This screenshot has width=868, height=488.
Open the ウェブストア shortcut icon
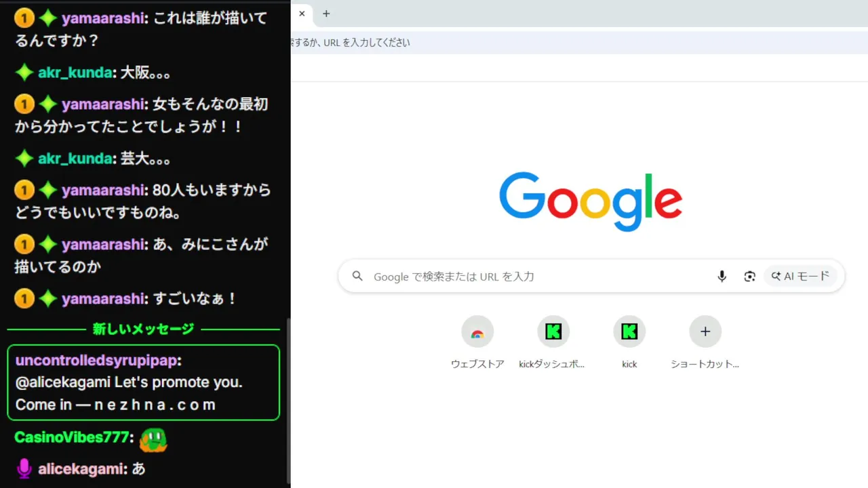coord(477,331)
